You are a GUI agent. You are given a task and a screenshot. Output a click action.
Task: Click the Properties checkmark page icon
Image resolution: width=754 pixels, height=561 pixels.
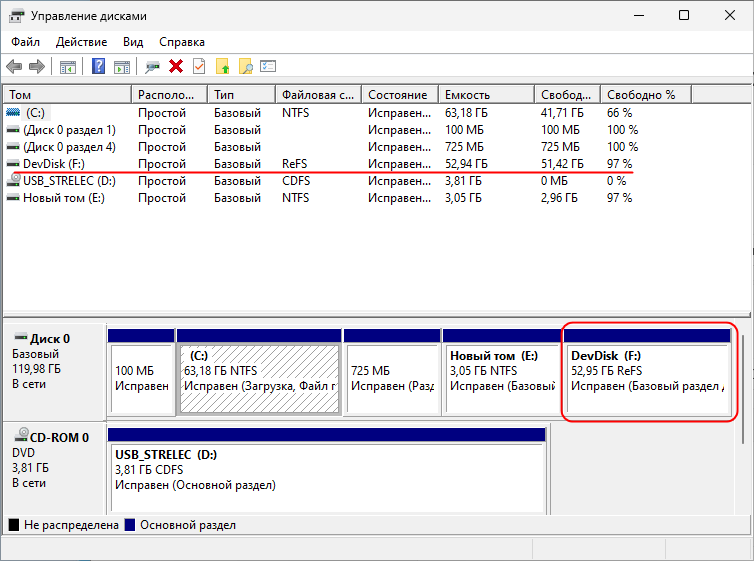199,67
